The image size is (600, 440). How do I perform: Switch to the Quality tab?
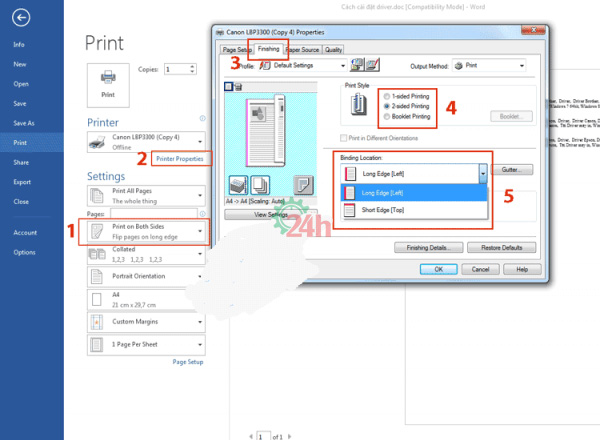(333, 50)
